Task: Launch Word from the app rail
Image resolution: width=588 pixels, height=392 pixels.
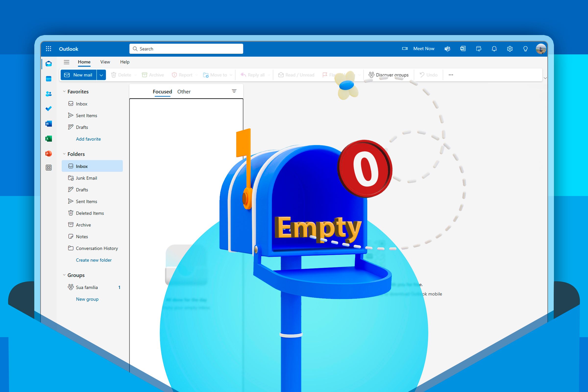Action: 49,123
